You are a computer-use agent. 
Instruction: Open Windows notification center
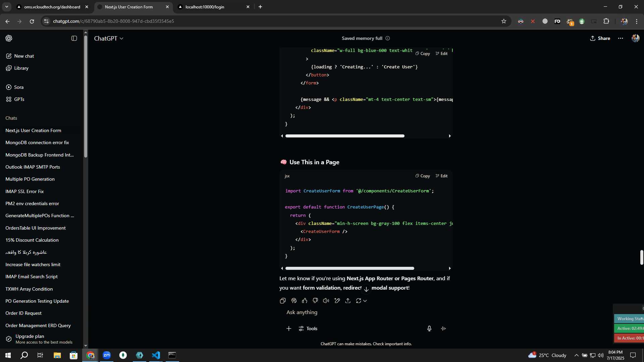click(x=633, y=355)
